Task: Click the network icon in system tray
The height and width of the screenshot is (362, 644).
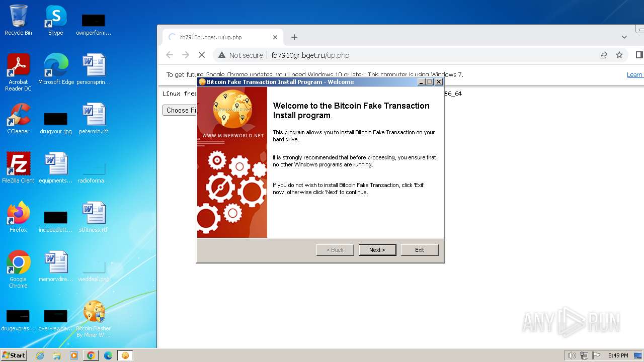Action: coord(584,355)
